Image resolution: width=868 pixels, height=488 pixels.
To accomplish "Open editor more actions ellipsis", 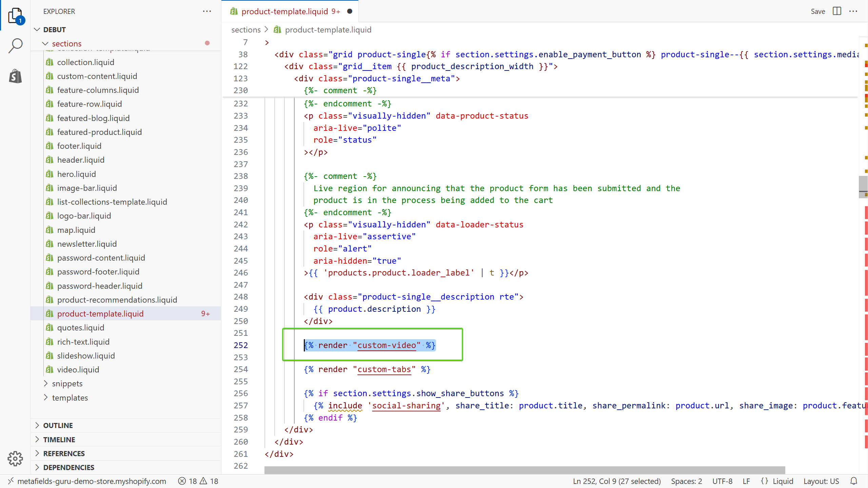I will tap(853, 11).
